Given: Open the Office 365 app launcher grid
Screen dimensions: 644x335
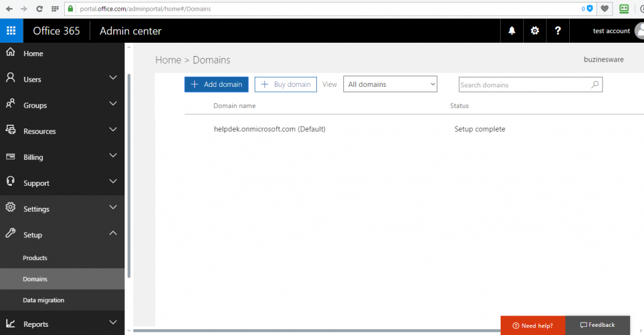Looking at the screenshot, I should 11,30.
